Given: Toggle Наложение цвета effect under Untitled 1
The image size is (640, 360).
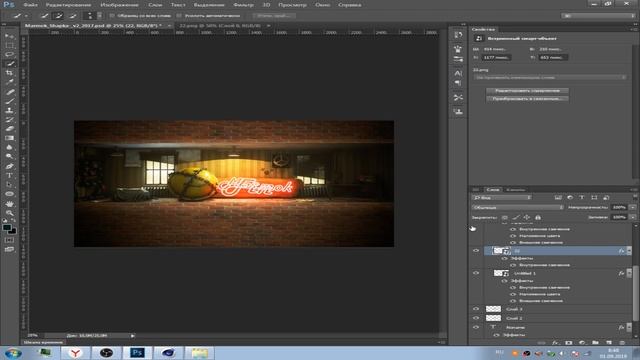Looking at the screenshot, I should pyautogui.click(x=513, y=294).
